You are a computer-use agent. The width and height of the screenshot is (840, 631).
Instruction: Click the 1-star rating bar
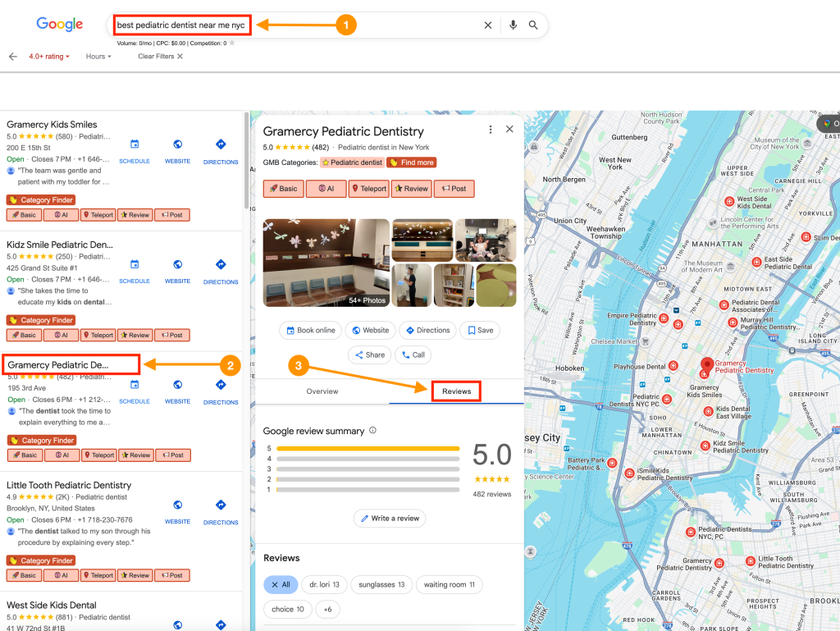point(368,490)
